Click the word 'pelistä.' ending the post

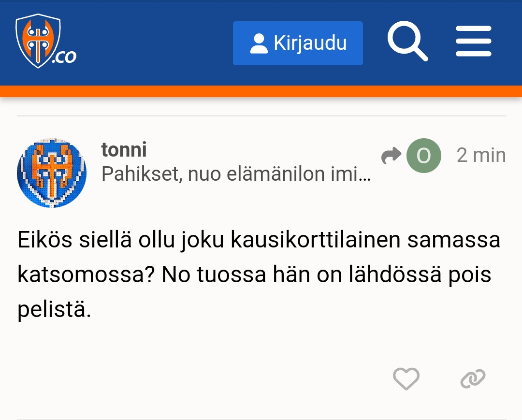[54, 309]
